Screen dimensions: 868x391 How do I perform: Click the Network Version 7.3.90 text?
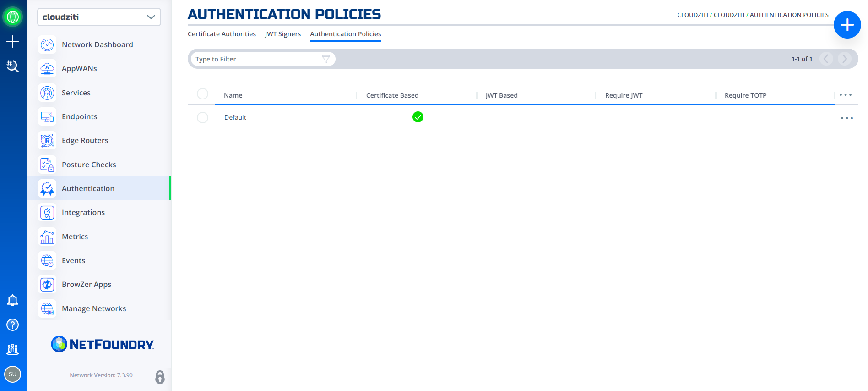(x=101, y=375)
